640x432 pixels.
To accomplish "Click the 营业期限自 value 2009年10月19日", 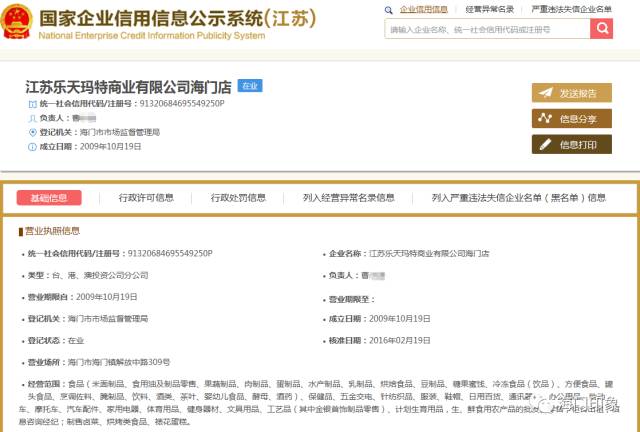I will [x=107, y=297].
